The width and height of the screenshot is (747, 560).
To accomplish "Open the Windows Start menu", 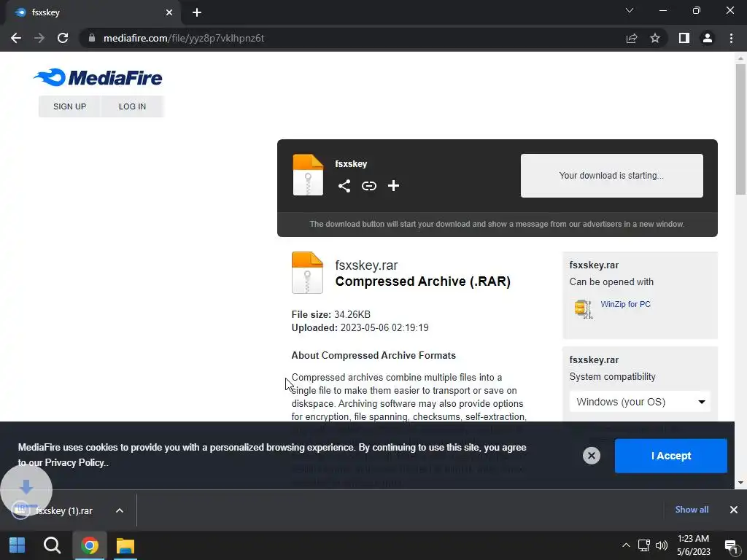I will pos(18,545).
